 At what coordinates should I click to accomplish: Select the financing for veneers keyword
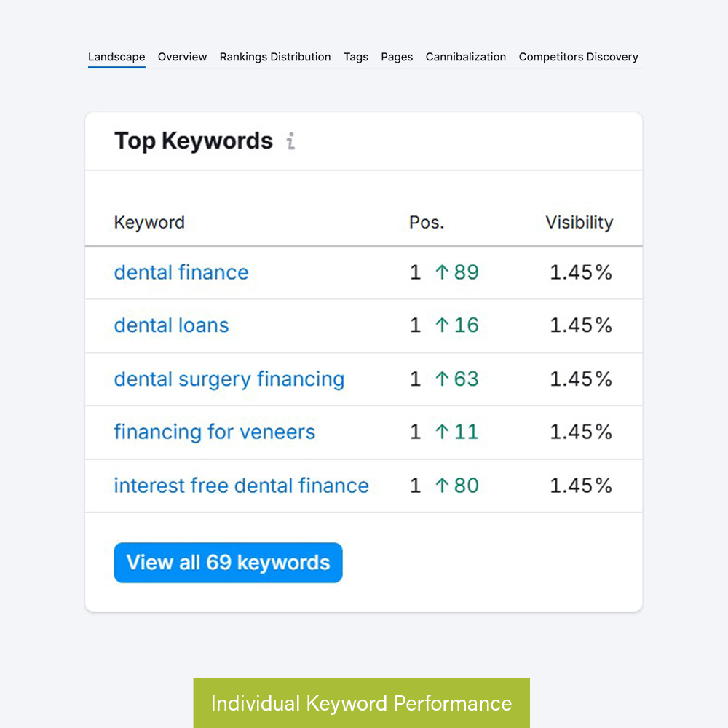215,432
